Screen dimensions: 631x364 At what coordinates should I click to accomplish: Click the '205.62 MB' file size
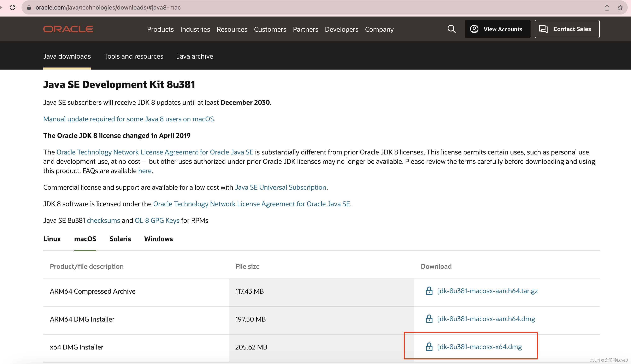(251, 347)
